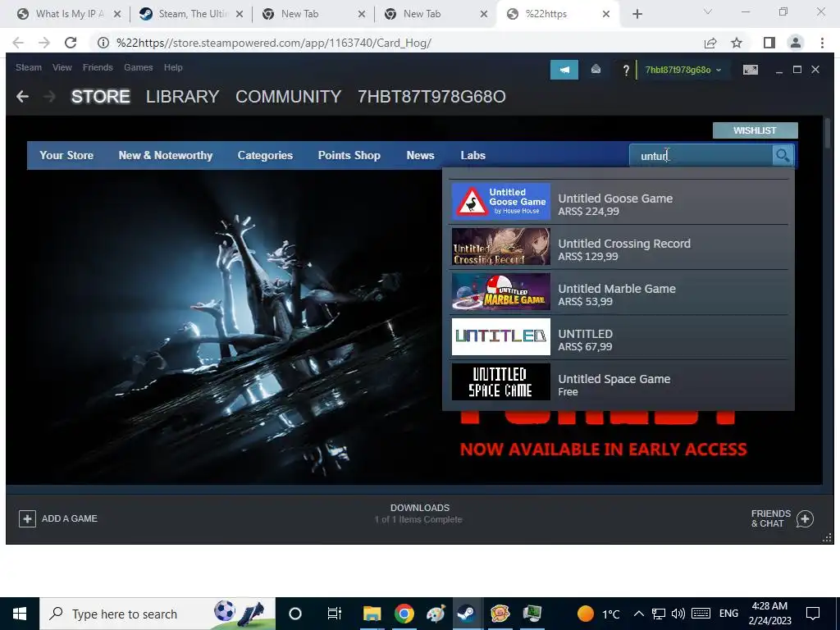Image resolution: width=840 pixels, height=630 pixels.
Task: Open the View menu
Action: click(x=62, y=67)
